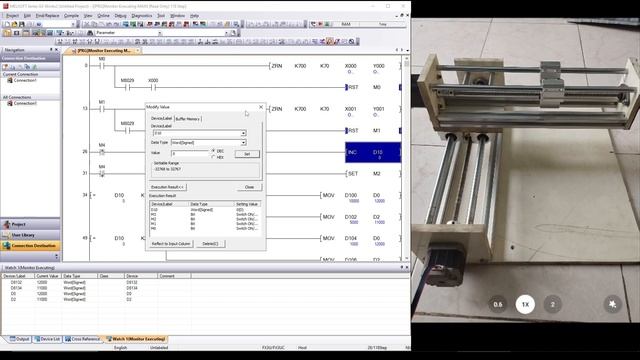640x360 pixels.
Task: Click the D8134 row in watch window
Action: pyautogui.click(x=96, y=288)
